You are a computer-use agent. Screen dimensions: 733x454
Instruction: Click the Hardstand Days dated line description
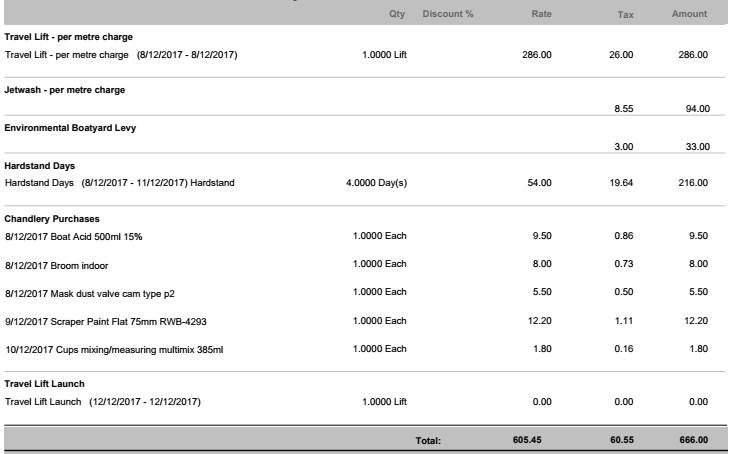pos(119,183)
